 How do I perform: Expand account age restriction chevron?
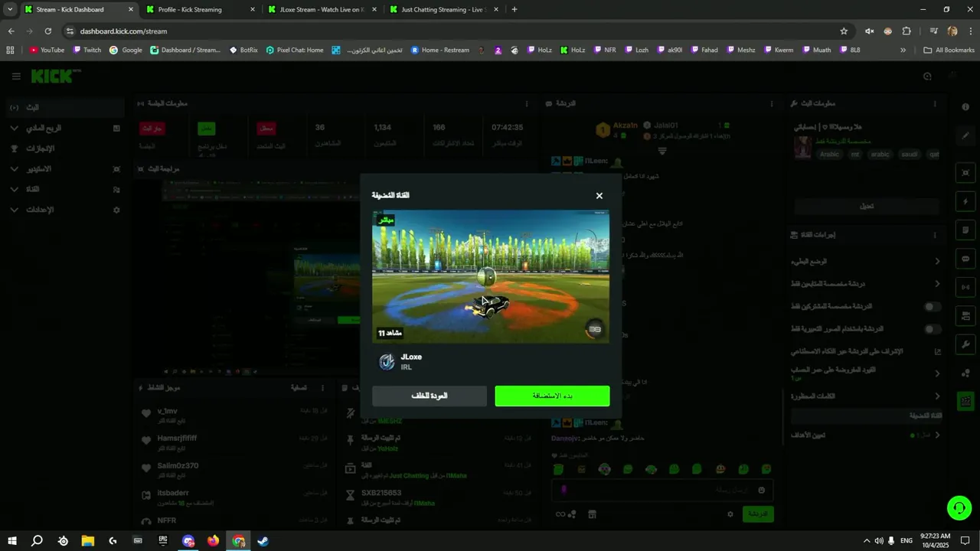pyautogui.click(x=937, y=373)
